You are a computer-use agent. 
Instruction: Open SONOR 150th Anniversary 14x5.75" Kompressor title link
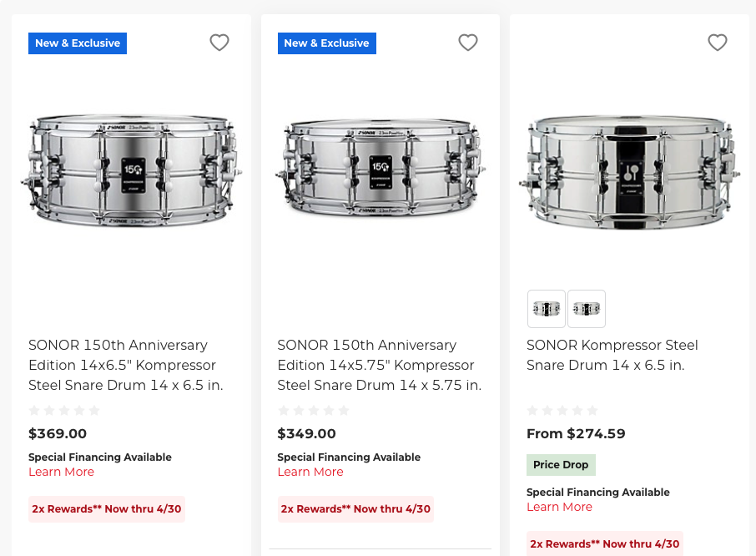tap(379, 365)
